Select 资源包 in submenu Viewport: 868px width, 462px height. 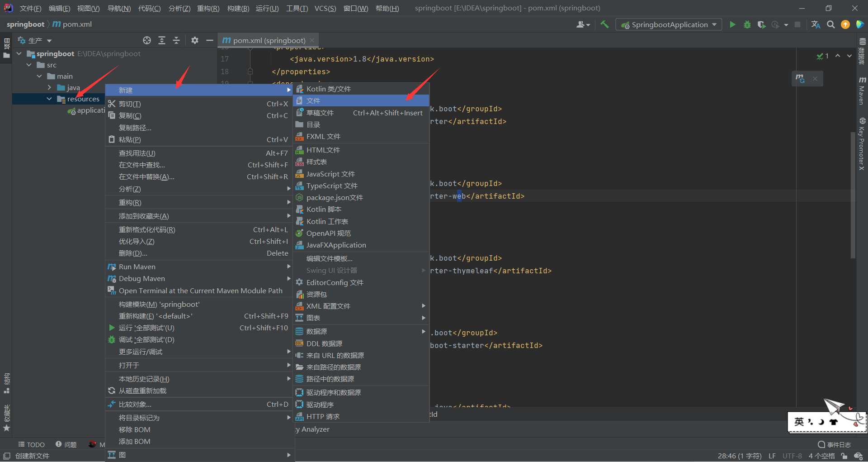point(361,294)
